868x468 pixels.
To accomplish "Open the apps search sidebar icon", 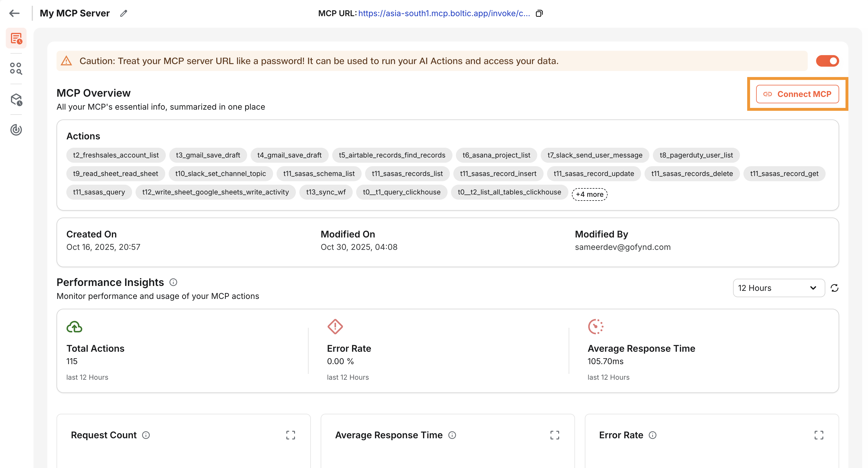I will pos(16,68).
